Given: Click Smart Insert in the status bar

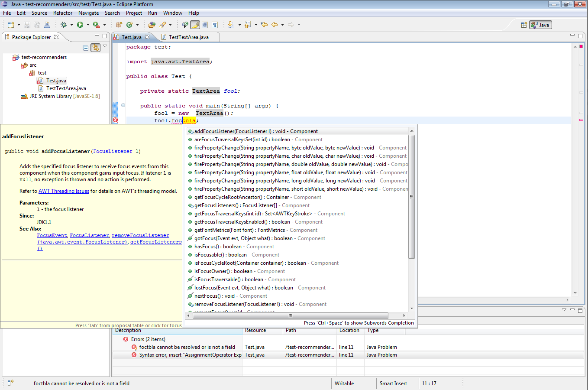Looking at the screenshot, I should point(393,383).
